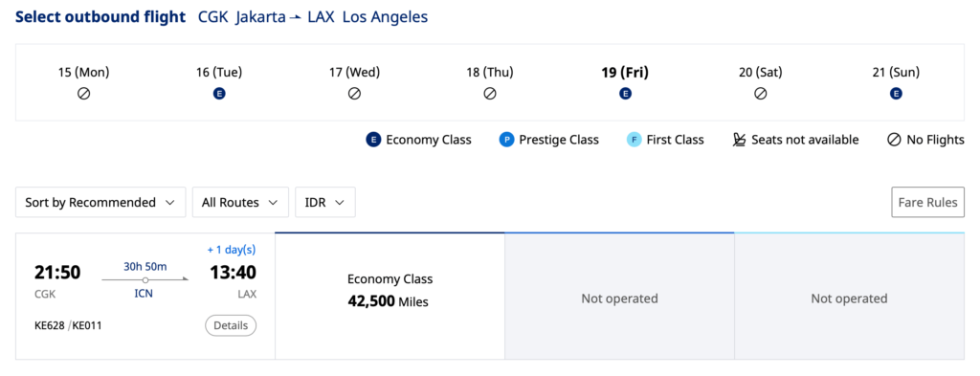Click the Economy icon under 19 (Fri)
Viewport: 980px width, 376px height.
tap(625, 94)
